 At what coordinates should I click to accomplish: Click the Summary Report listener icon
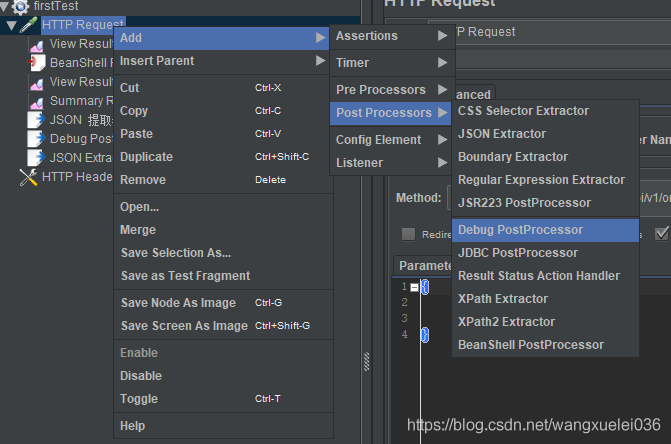tap(37, 101)
